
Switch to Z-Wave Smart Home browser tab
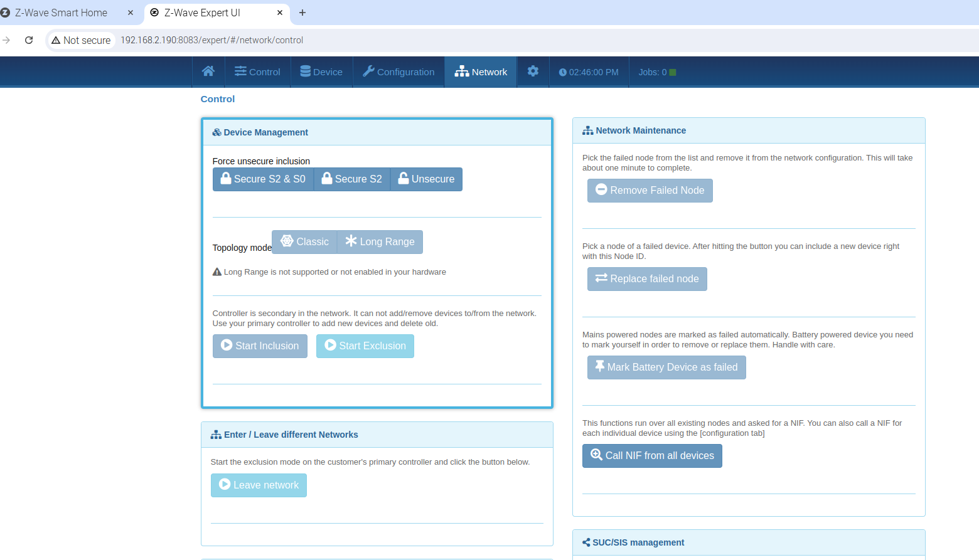pos(61,13)
